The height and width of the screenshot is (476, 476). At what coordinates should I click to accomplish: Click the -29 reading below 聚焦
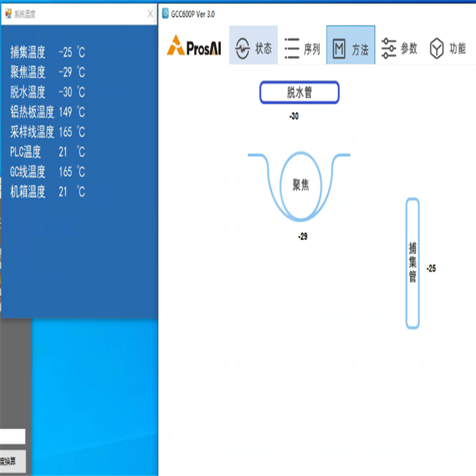303,237
